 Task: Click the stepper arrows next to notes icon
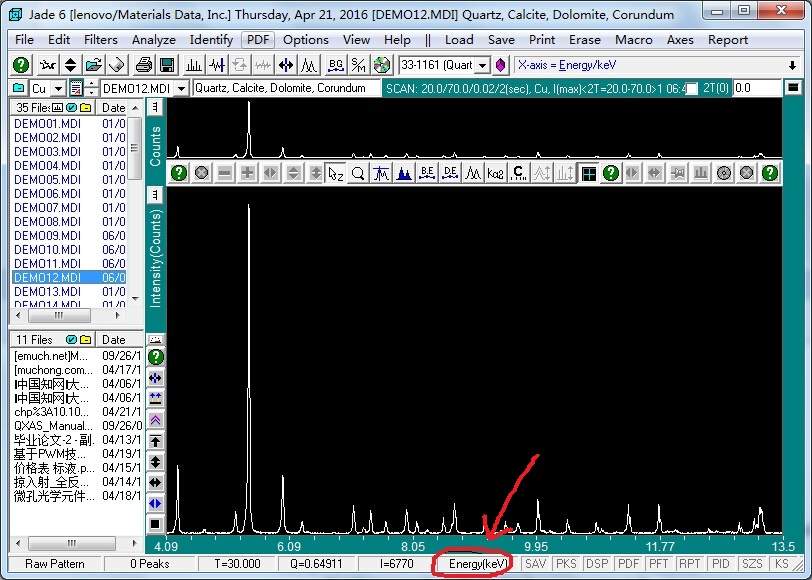[92, 89]
